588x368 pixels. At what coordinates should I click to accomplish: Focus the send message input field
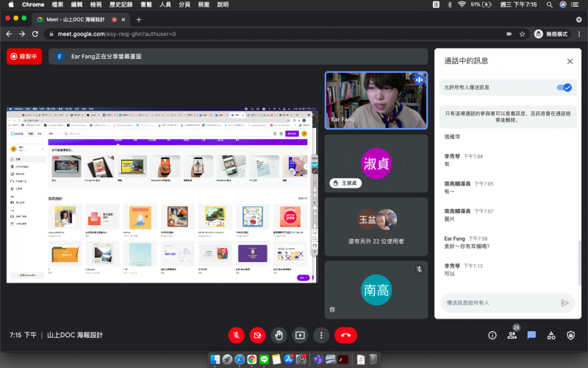pos(501,302)
